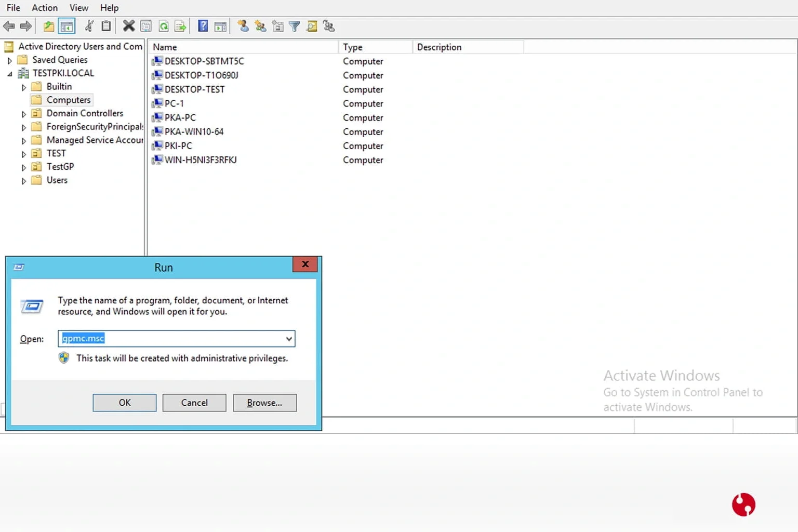Close the Run dialog with the red X

305,264
